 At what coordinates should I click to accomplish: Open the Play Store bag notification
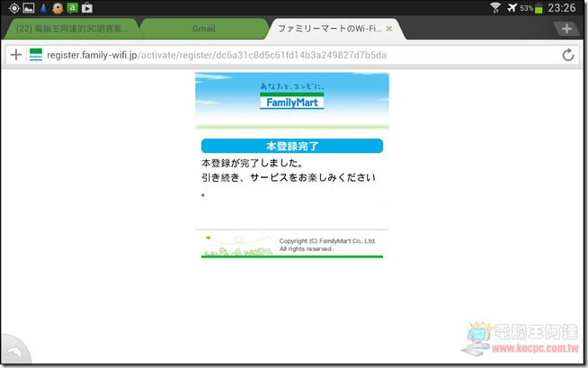pyautogui.click(x=86, y=8)
